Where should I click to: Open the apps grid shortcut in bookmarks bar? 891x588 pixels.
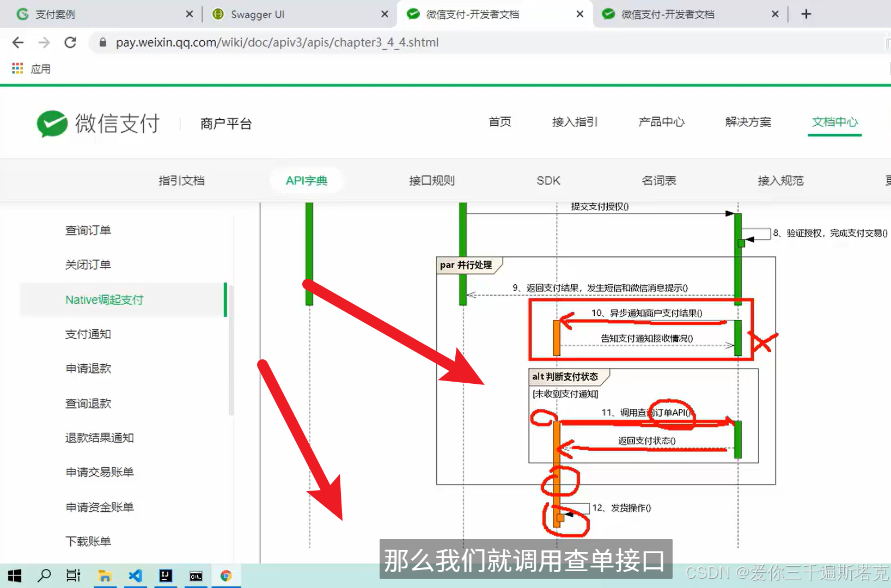click(17, 69)
